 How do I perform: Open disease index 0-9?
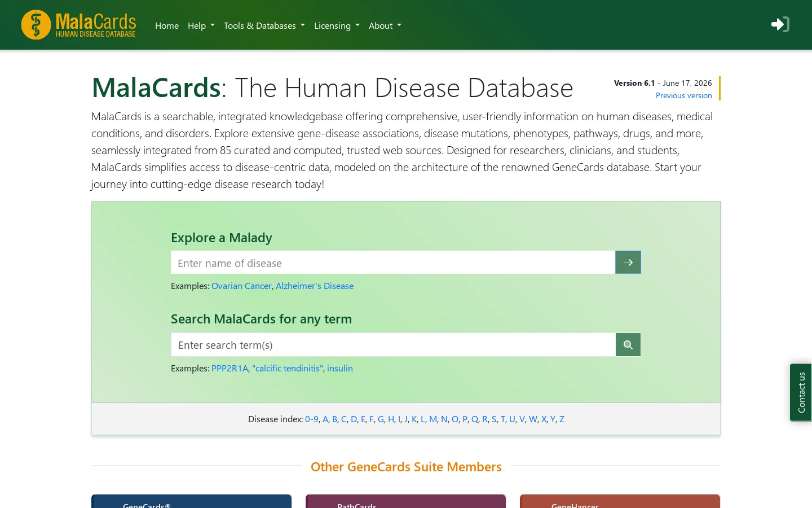312,419
